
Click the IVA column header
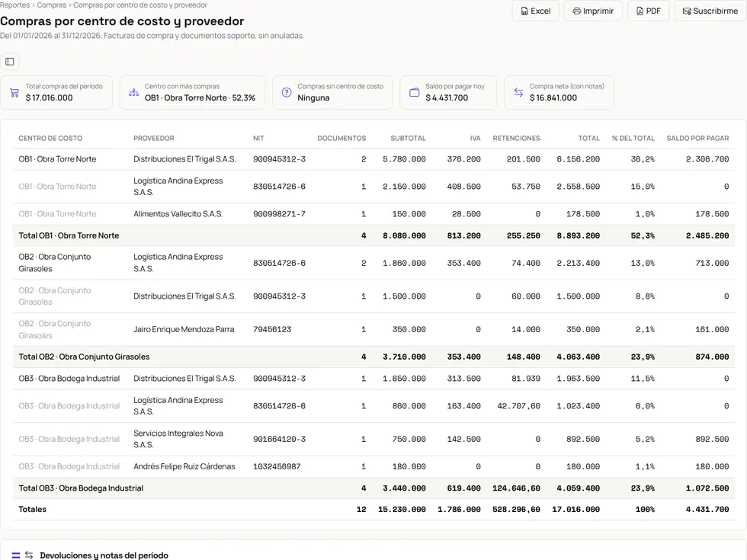(475, 138)
